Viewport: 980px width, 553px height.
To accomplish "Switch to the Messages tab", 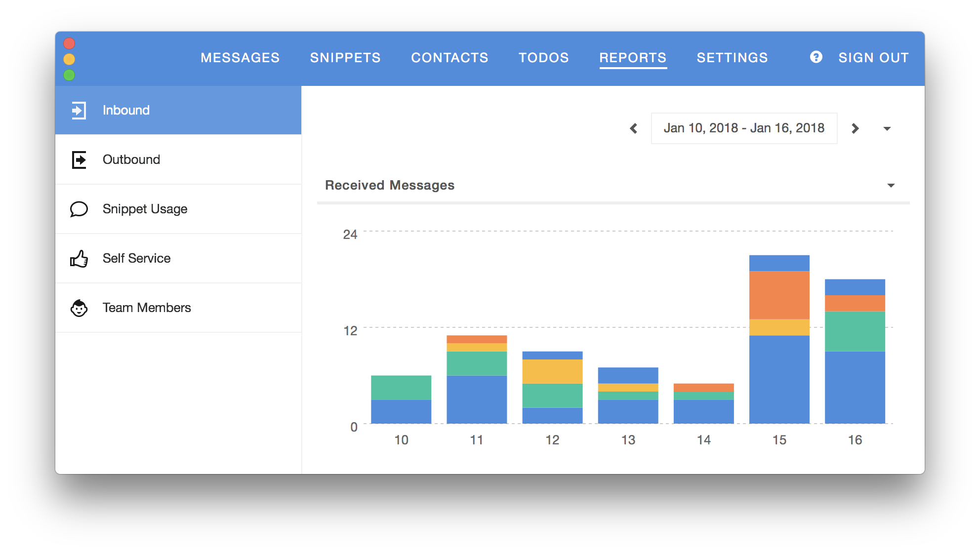I will point(240,58).
